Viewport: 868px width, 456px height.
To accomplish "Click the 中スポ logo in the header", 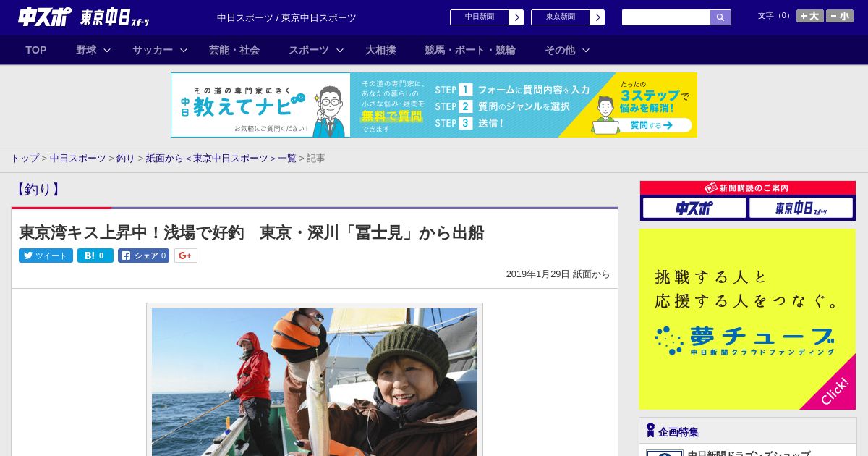I will [x=45, y=17].
